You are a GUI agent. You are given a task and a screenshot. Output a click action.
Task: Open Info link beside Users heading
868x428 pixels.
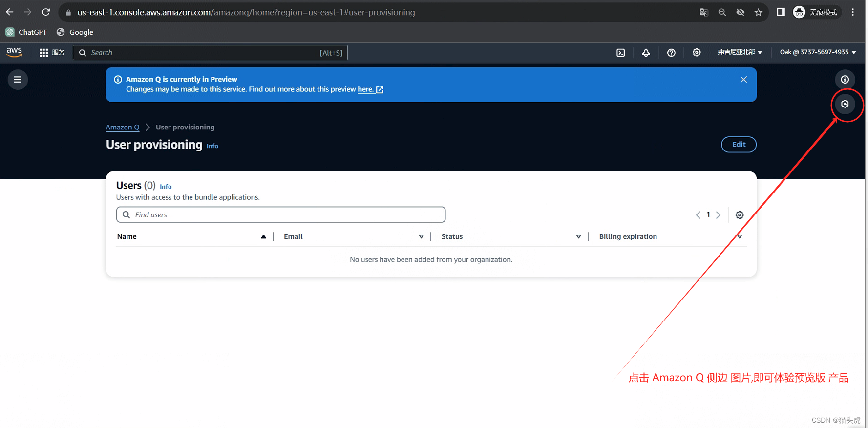[x=166, y=187]
